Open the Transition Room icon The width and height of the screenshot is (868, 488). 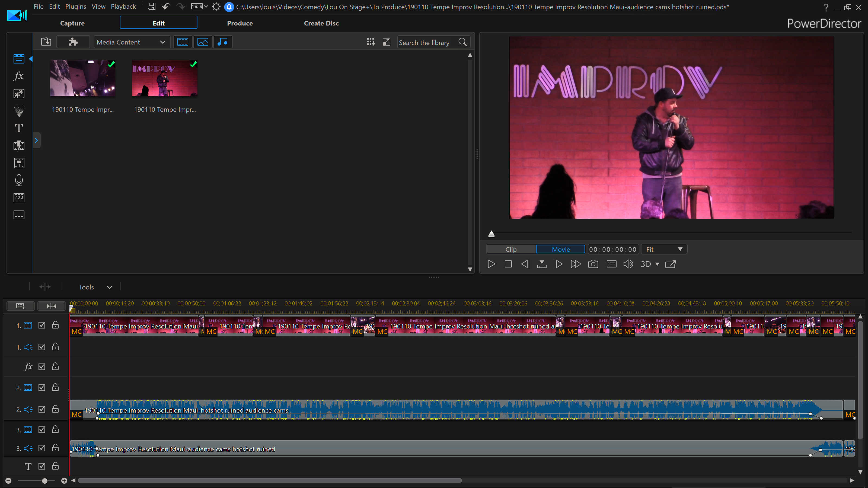19,146
